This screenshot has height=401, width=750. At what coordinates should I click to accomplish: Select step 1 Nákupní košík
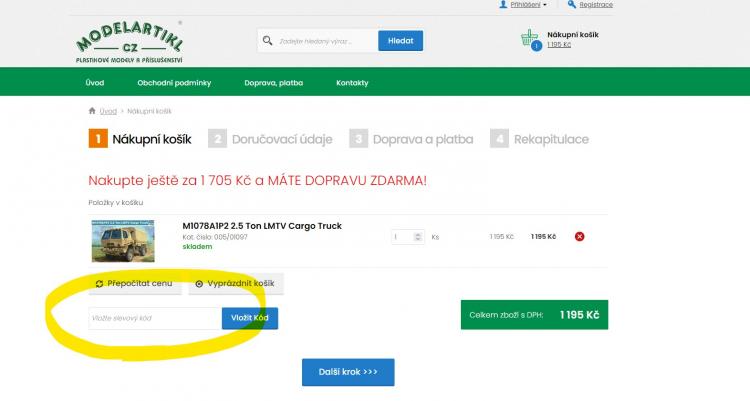(140, 139)
